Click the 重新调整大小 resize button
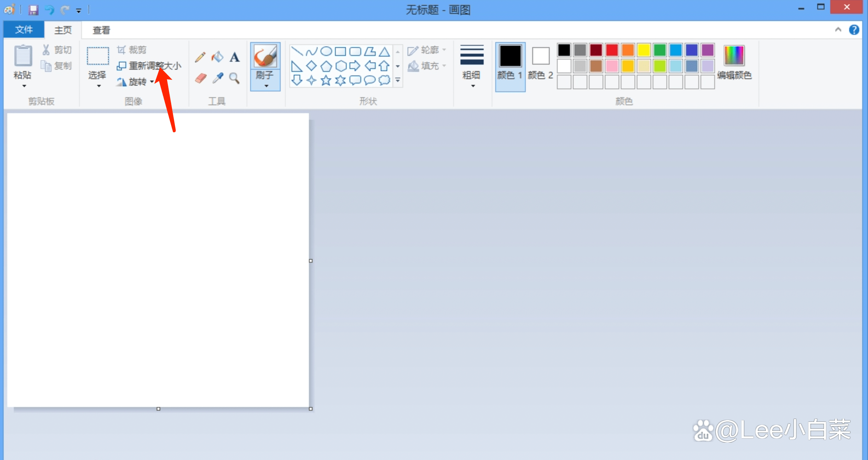868x460 pixels. [149, 66]
